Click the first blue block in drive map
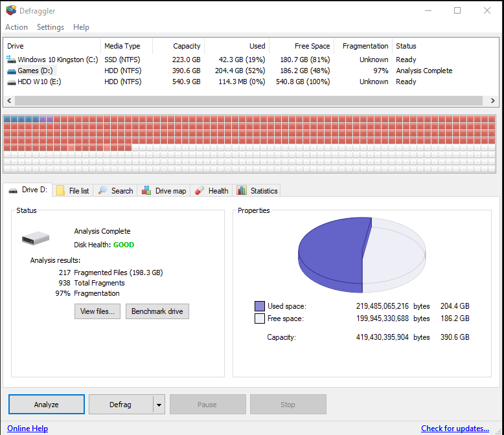The width and height of the screenshot is (504, 435). [x=7, y=119]
